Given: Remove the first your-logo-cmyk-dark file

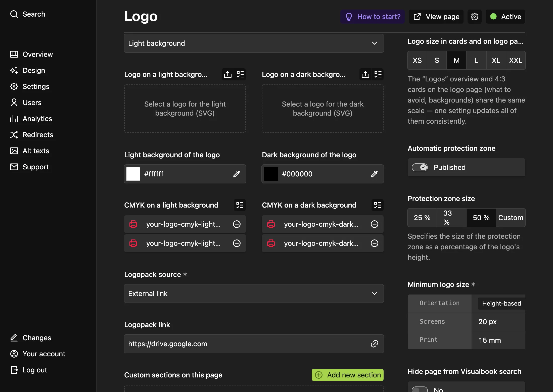Looking at the screenshot, I should [375, 224].
